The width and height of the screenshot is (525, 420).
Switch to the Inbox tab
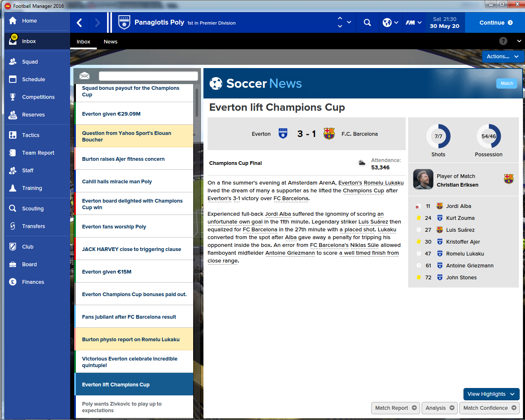click(x=83, y=41)
